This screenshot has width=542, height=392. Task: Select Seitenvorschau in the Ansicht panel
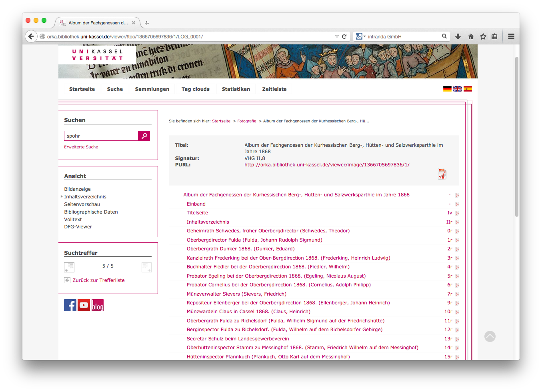[x=82, y=204]
